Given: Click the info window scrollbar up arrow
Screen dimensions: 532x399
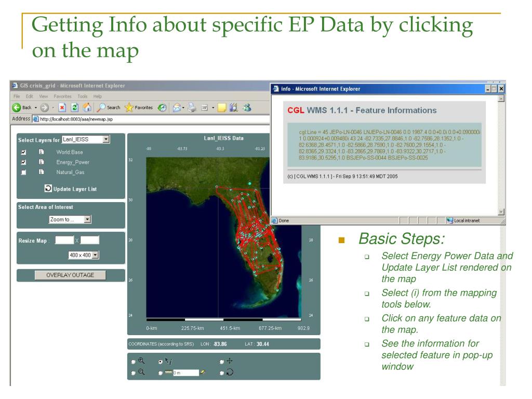Looking at the screenshot, I should [501, 98].
